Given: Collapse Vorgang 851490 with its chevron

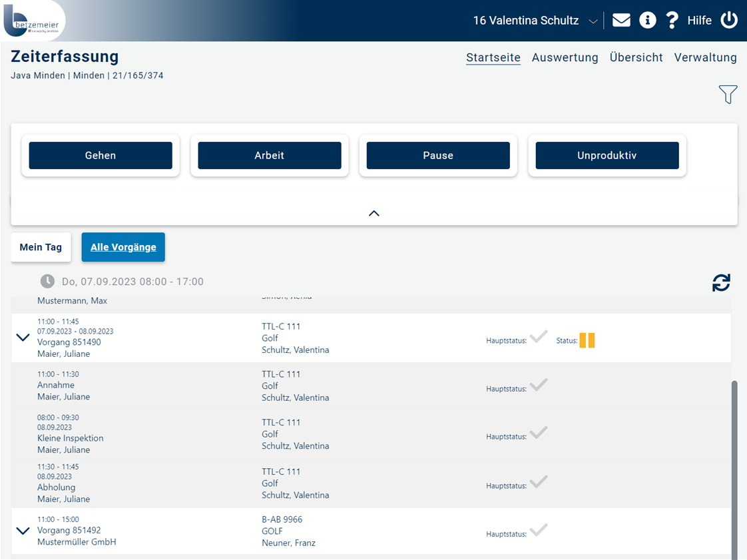Looking at the screenshot, I should point(23,338).
